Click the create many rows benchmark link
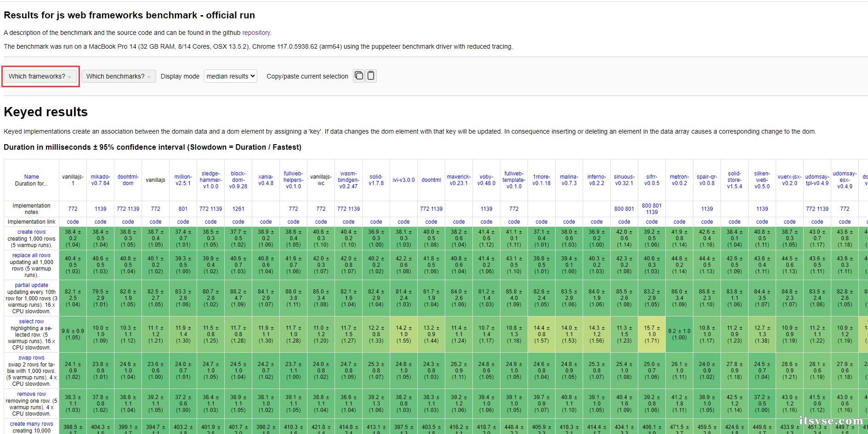This screenshot has width=868, height=434. tap(31, 424)
